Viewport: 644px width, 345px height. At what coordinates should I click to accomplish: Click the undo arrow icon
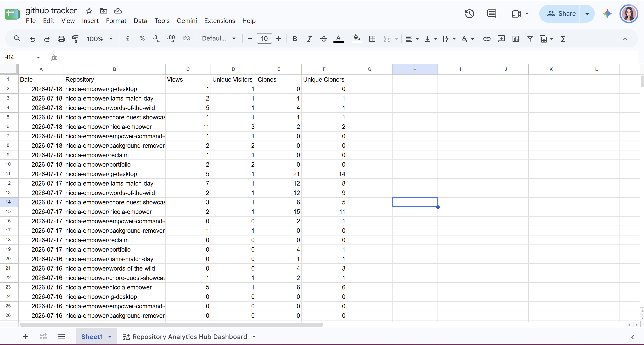point(33,39)
